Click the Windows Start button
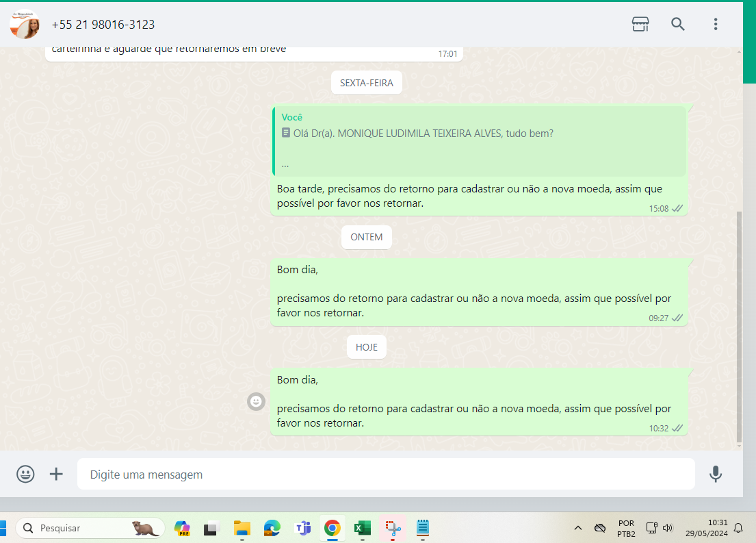The image size is (756, 543). tap(3, 528)
